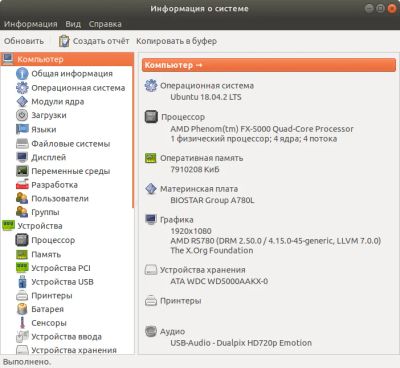Click the Выполнено status bar text

[27, 362]
